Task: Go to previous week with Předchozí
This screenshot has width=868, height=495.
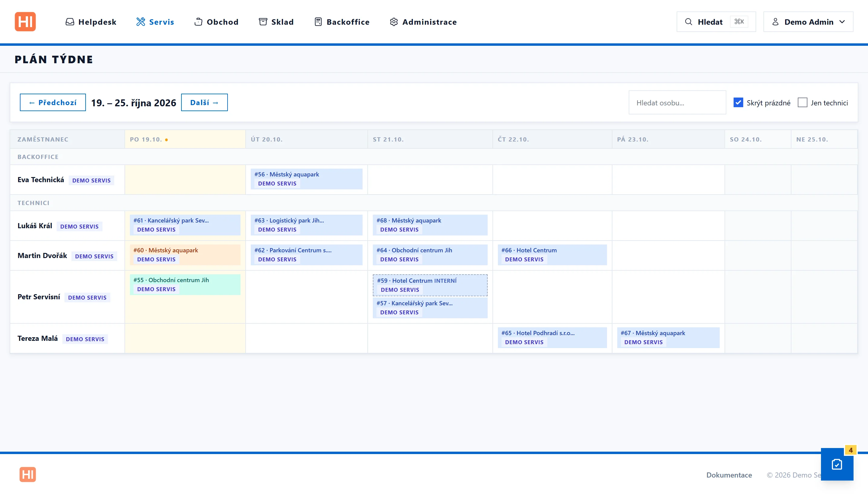Action: [x=53, y=102]
